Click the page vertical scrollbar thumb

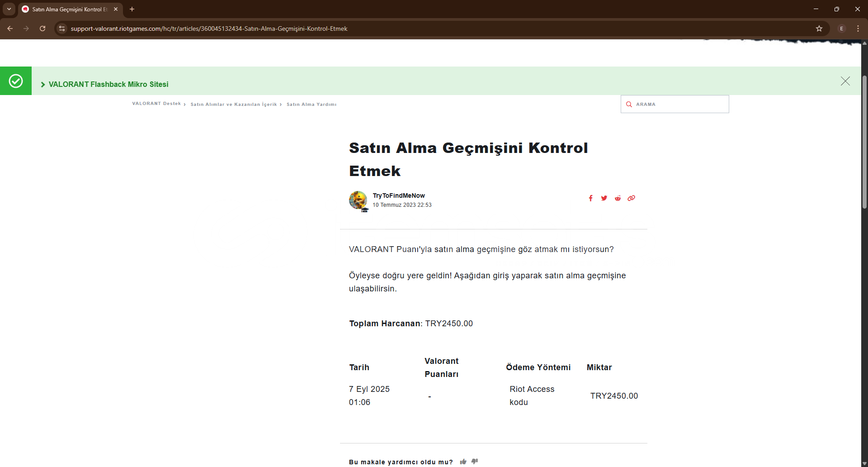click(864, 142)
